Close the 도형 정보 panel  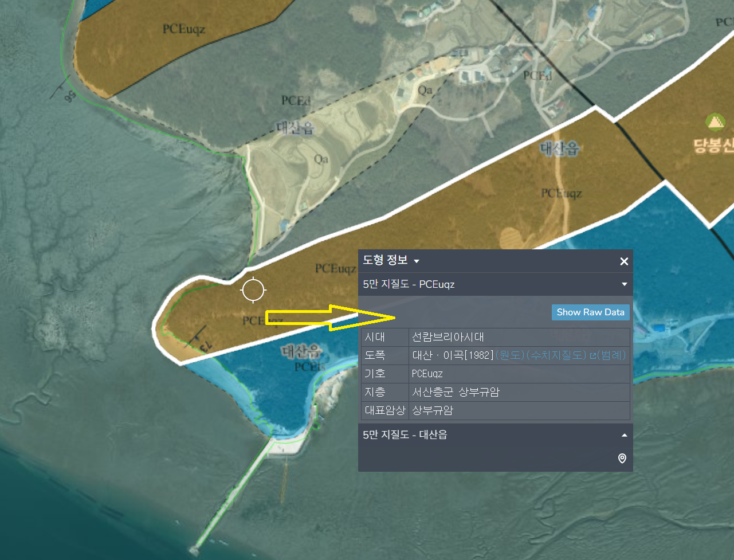624,261
